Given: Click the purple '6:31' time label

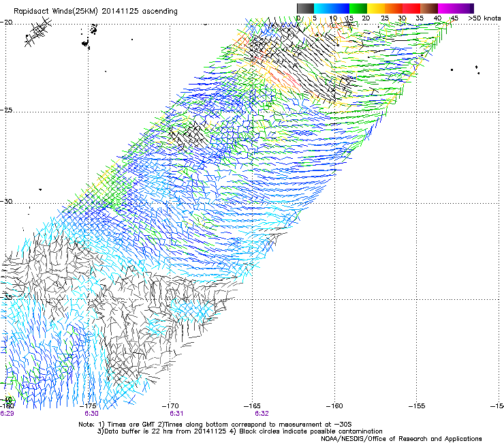Looking at the screenshot, I should [x=176, y=414].
